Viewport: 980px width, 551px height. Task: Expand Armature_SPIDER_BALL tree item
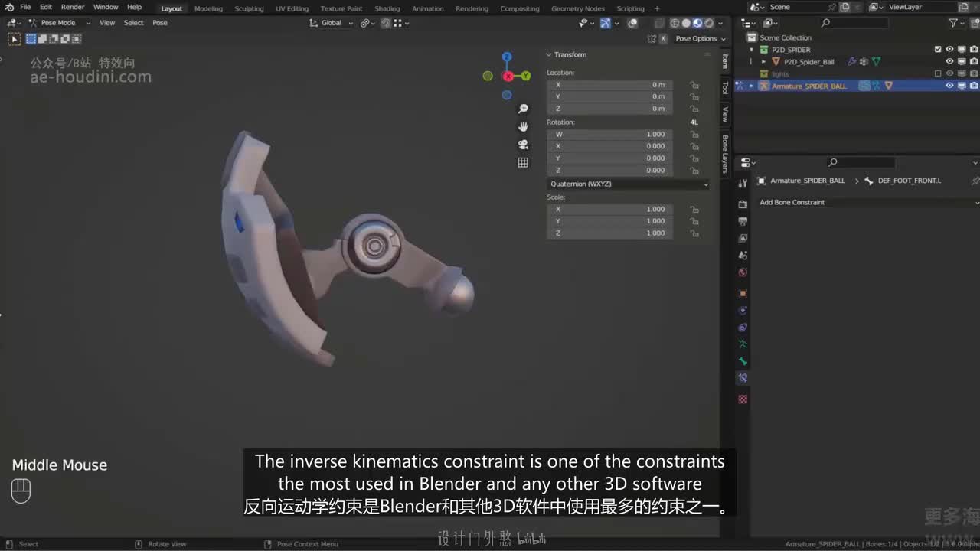coord(751,86)
